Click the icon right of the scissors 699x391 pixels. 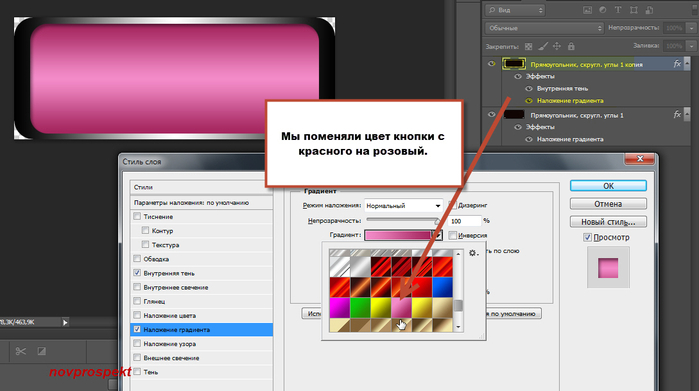pyautogui.click(x=41, y=351)
